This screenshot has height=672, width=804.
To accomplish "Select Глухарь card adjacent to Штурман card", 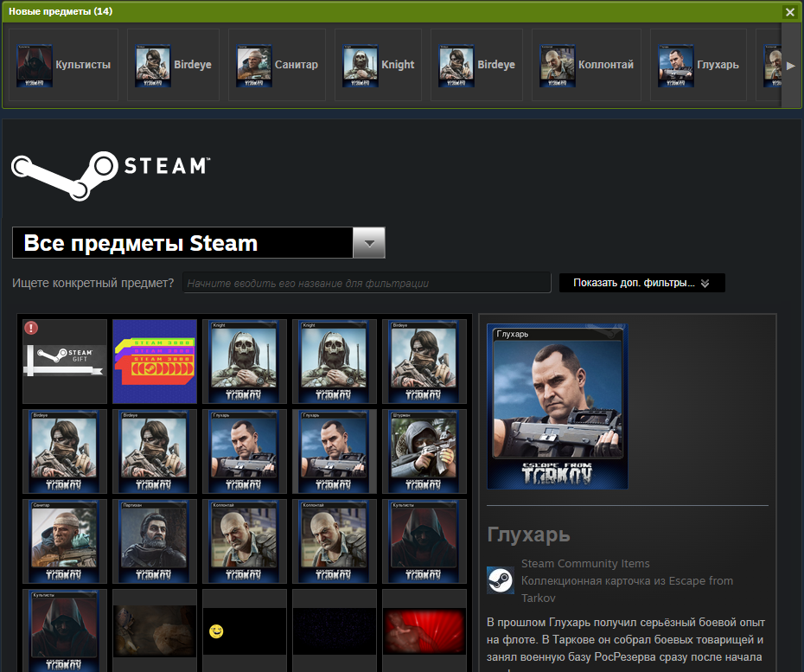I will click(335, 451).
